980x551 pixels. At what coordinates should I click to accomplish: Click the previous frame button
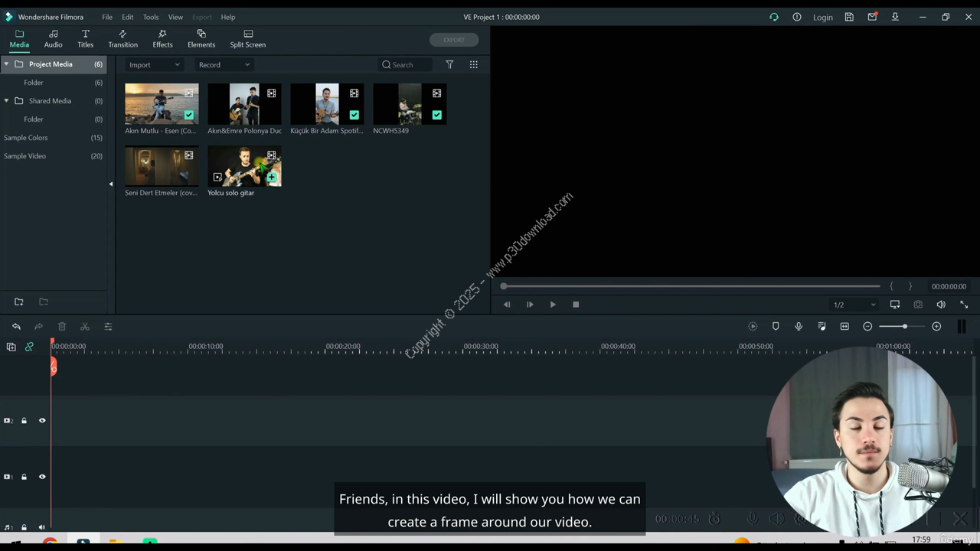pos(507,305)
